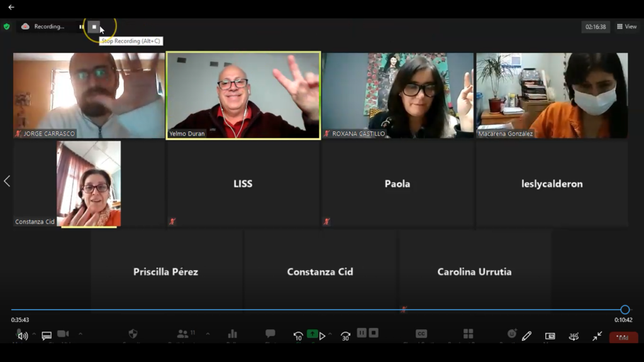Image resolution: width=644 pixels, height=362 pixels.
Task: Click the seek bar handle
Action: pos(625,310)
